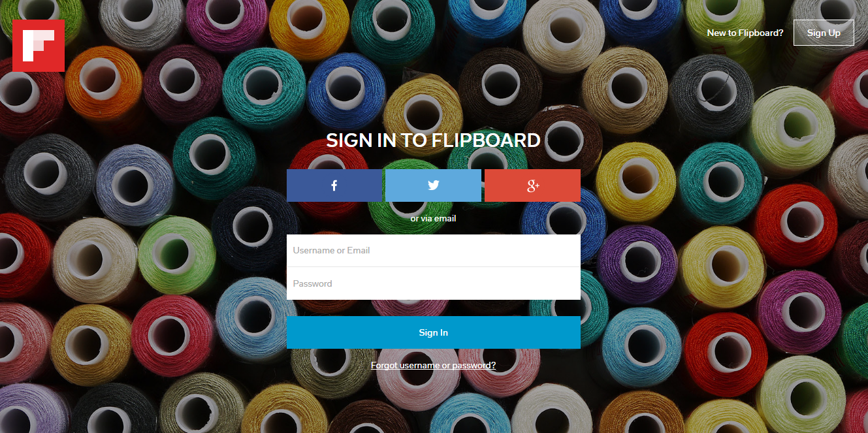
Task: Click the 'or via email' label
Action: point(434,218)
